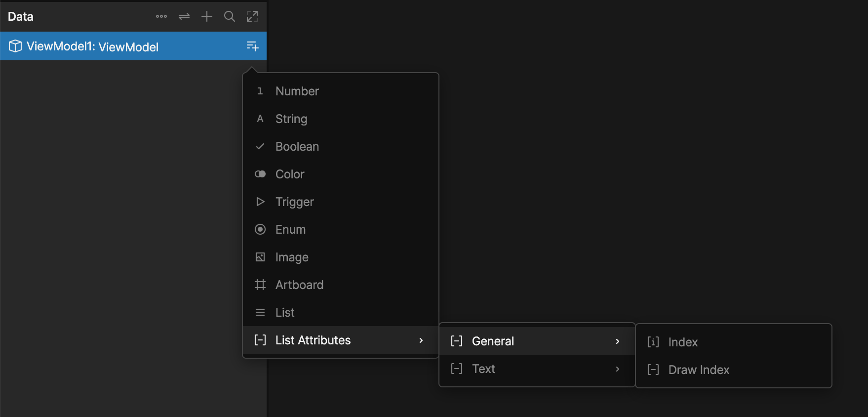The width and height of the screenshot is (868, 417).
Task: Click the play triangle icon beside Trigger
Action: coord(260,202)
